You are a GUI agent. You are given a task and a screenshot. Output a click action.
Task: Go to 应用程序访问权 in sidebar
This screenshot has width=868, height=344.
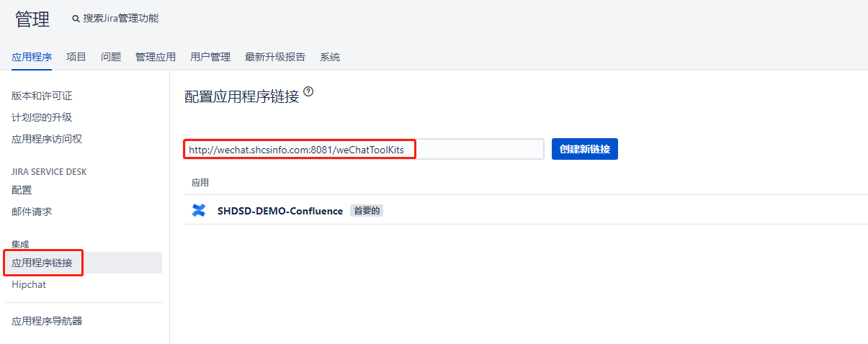click(47, 139)
